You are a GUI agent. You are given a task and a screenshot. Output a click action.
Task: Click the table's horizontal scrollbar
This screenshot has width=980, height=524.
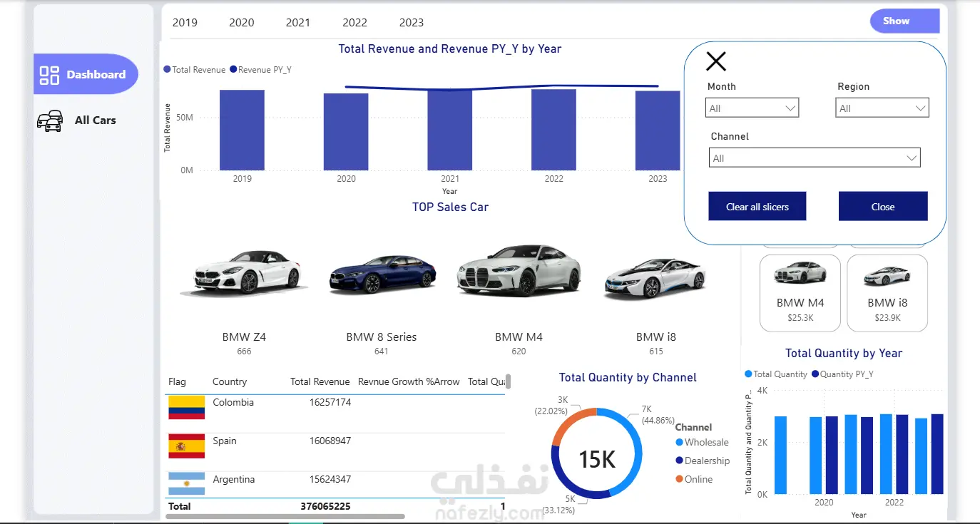(x=286, y=516)
